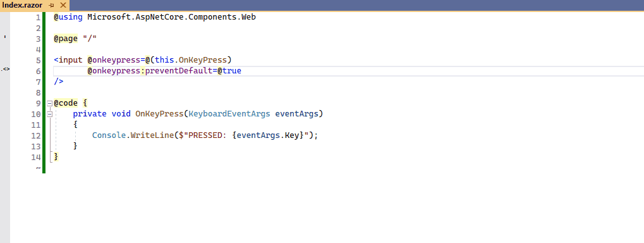Click the opening brace on line 11
The width and height of the screenshot is (644, 243).
(x=76, y=124)
